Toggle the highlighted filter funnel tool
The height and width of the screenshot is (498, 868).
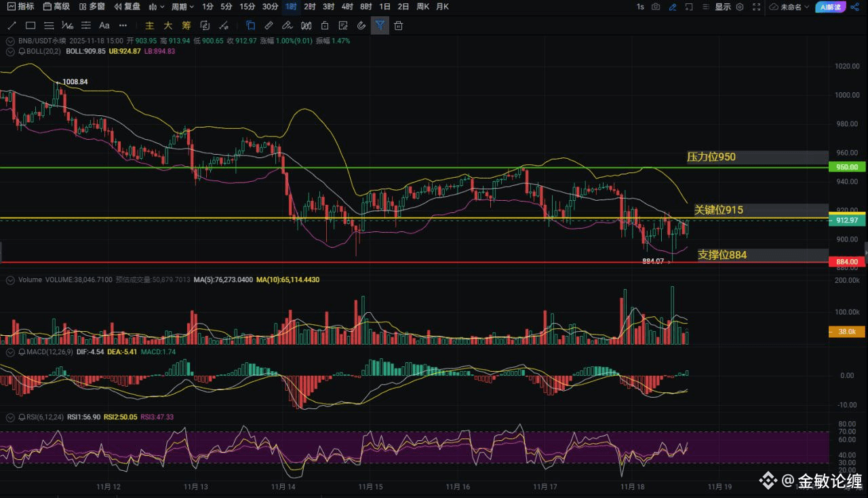click(380, 26)
